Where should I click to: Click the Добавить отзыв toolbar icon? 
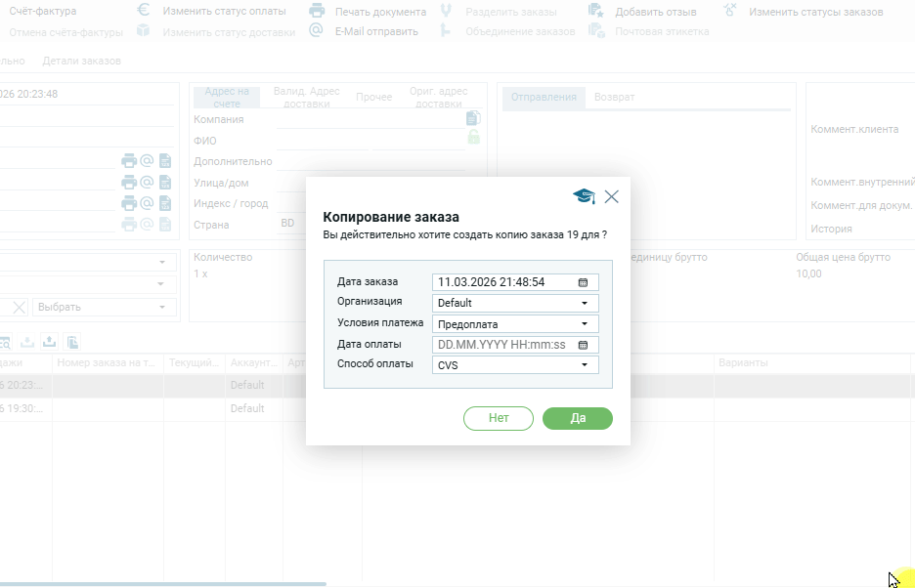click(x=596, y=11)
